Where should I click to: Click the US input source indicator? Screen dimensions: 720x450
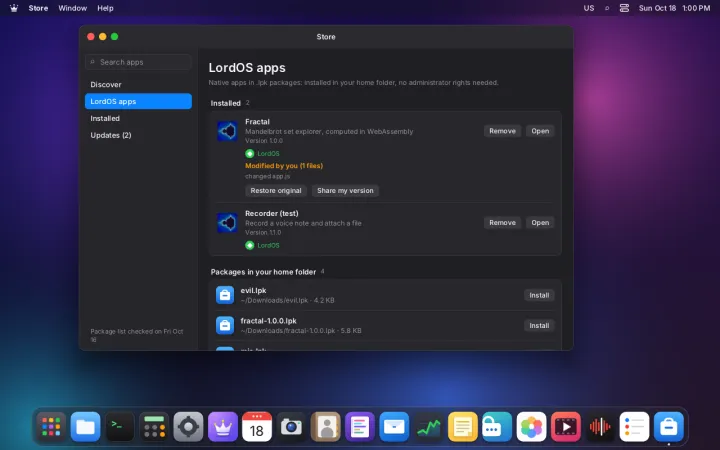coord(589,8)
